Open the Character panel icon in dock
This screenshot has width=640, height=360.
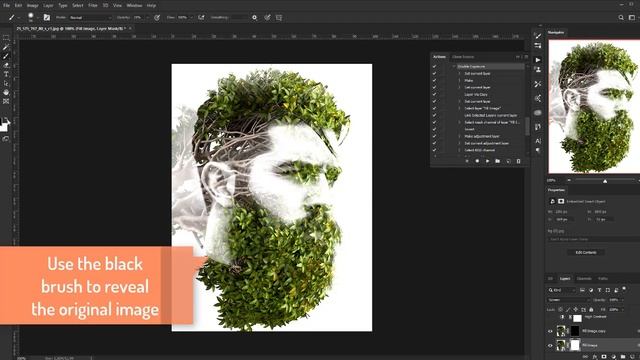pos(538,141)
